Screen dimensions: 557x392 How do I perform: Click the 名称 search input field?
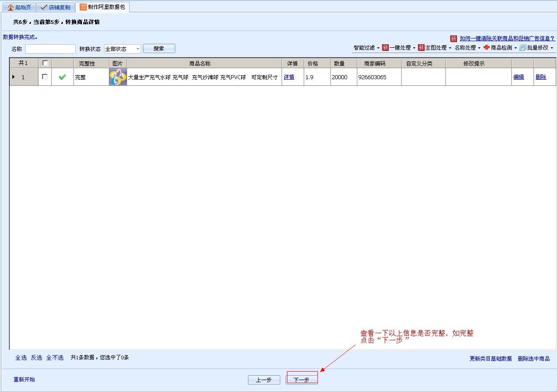(50, 49)
